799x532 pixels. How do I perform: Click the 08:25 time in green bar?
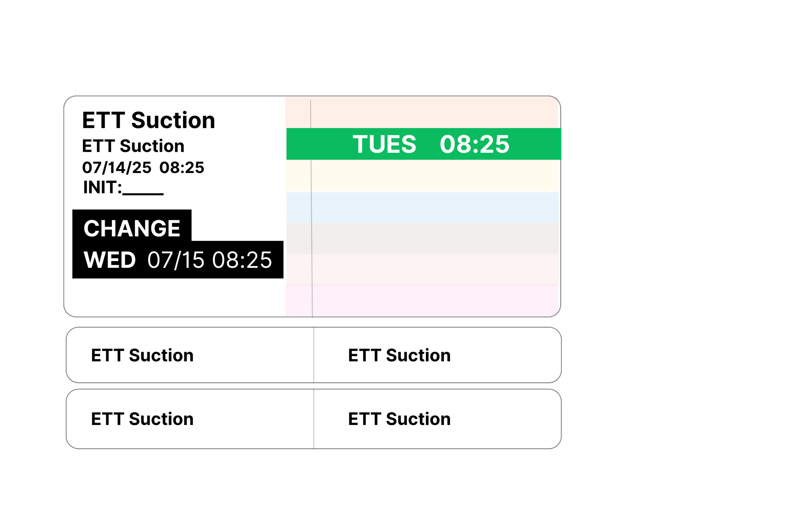(x=474, y=144)
